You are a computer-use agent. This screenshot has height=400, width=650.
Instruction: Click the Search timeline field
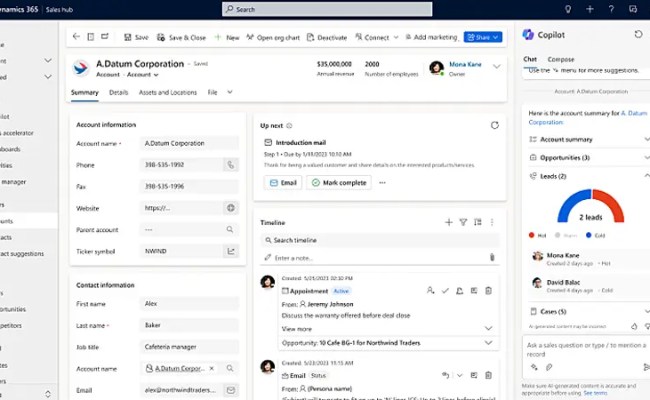(380, 240)
